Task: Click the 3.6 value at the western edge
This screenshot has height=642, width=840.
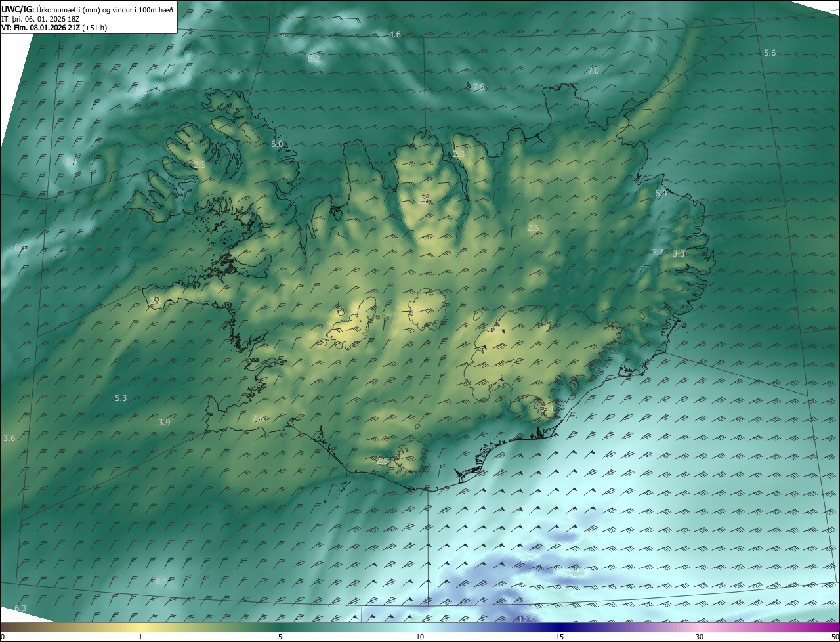Action: coord(9,438)
